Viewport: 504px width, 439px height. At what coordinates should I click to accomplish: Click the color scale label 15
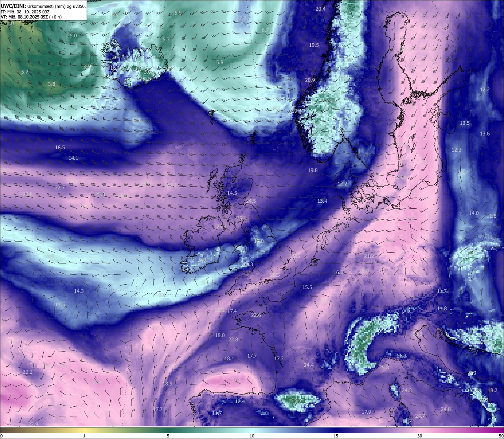(x=335, y=435)
